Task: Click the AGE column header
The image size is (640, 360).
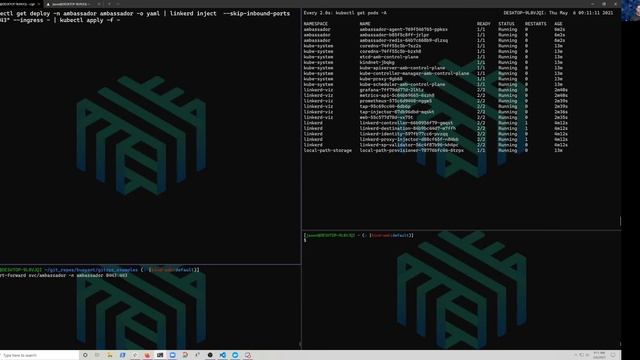Action: (558, 24)
